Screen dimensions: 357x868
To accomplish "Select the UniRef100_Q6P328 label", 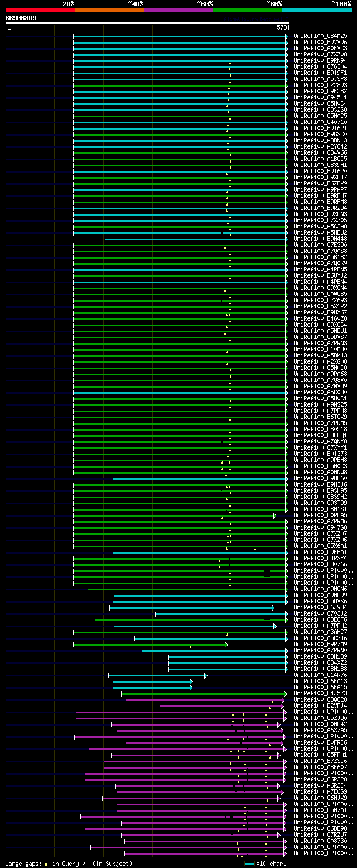I will (x=320, y=779).
